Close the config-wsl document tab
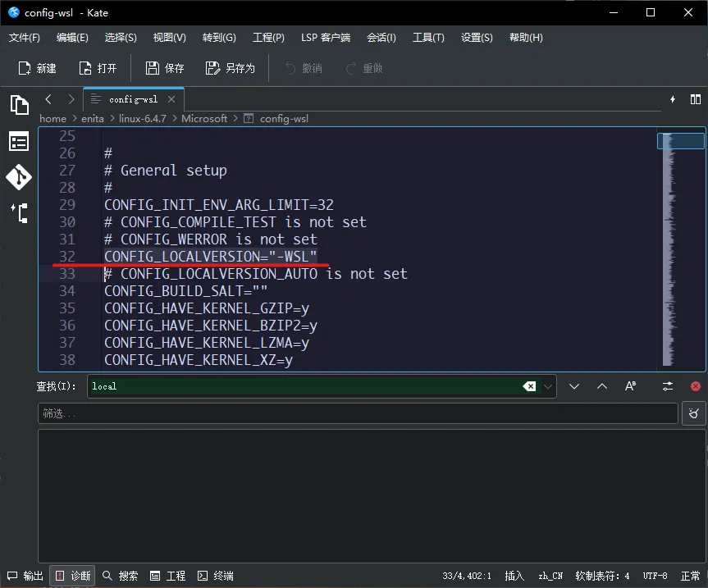708x588 pixels. [172, 99]
